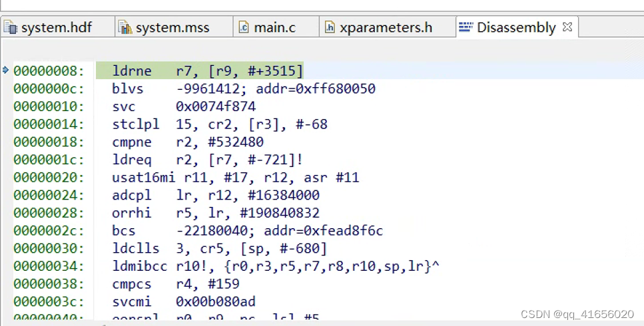The height and width of the screenshot is (326, 644).
Task: Click address 0000000c
Action: click(49, 88)
